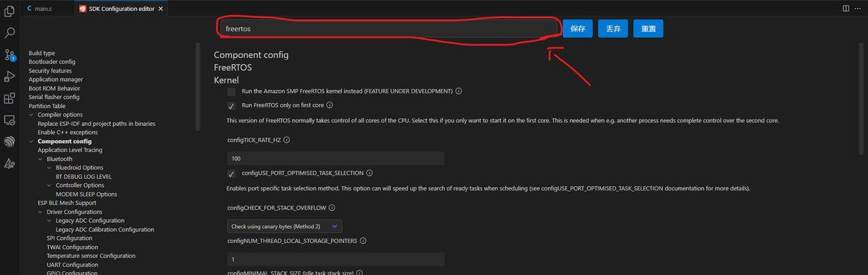
Task: Open the bottom activity bar icon below Espressif
Action: [10, 164]
